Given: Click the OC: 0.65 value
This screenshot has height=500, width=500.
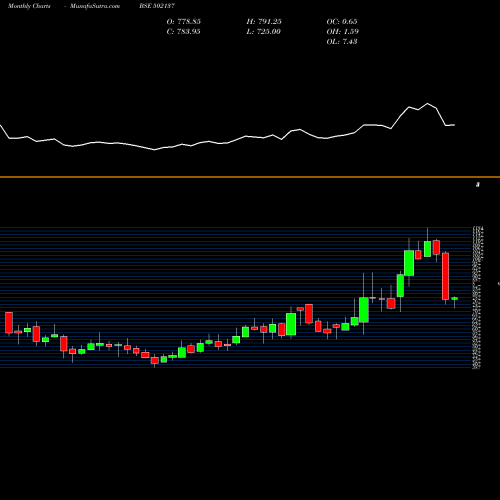Looking at the screenshot, I should tap(342, 22).
